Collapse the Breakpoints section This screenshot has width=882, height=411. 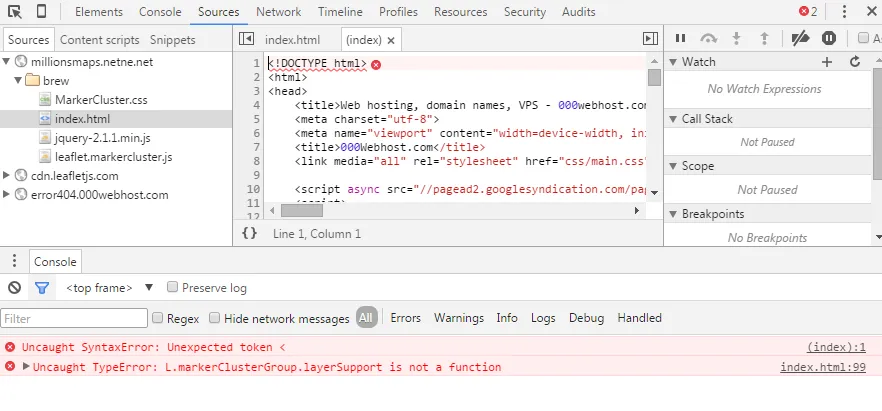click(x=673, y=214)
